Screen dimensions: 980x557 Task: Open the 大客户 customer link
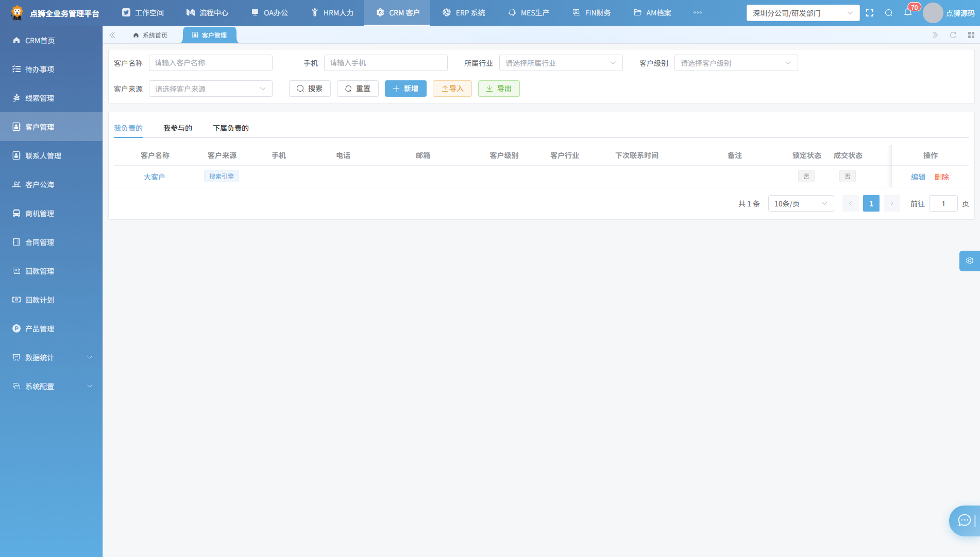point(155,177)
